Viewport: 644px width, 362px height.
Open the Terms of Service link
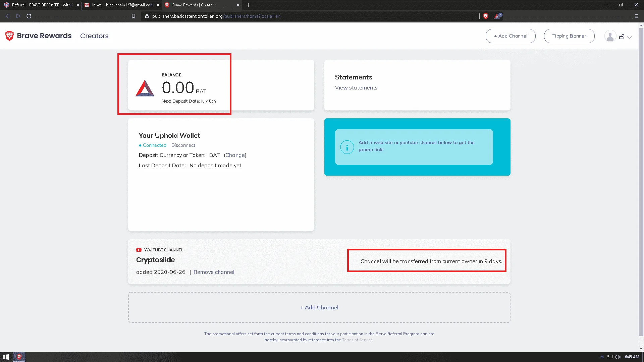click(x=357, y=340)
